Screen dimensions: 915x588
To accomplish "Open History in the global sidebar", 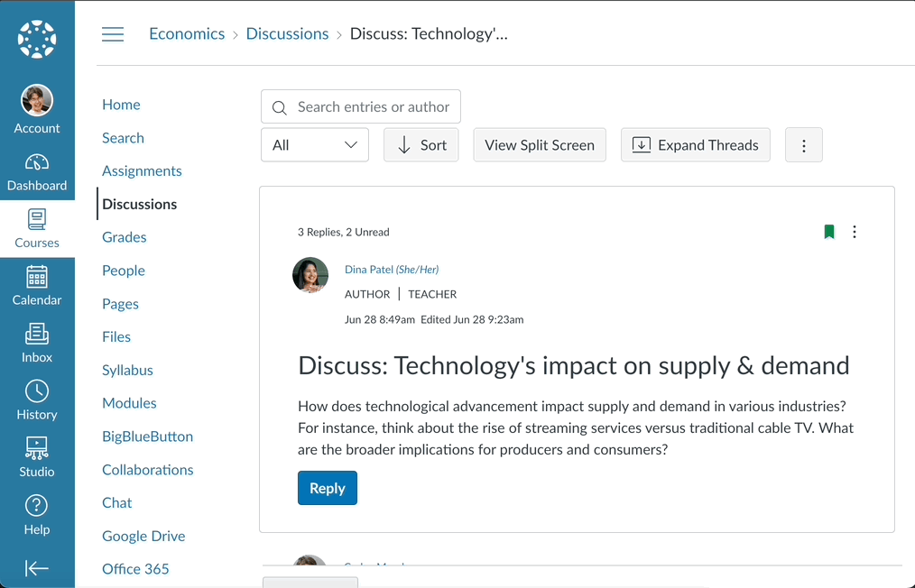I will tap(37, 400).
